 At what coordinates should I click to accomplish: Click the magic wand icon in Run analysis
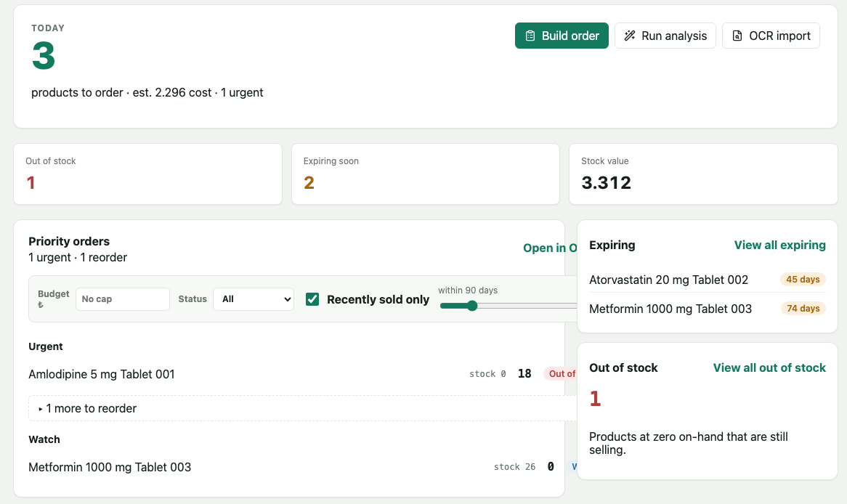[629, 36]
